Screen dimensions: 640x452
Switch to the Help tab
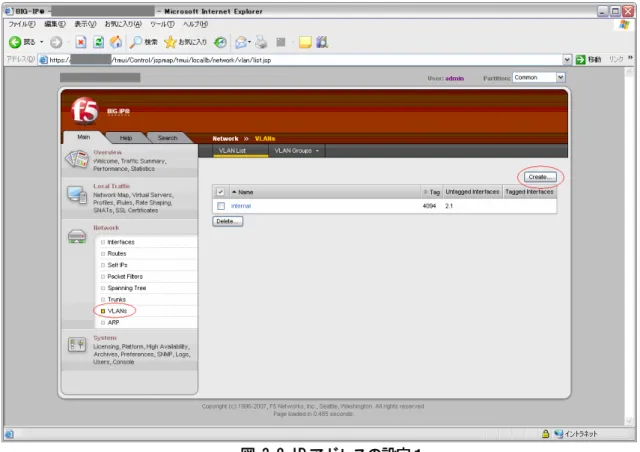[126, 138]
